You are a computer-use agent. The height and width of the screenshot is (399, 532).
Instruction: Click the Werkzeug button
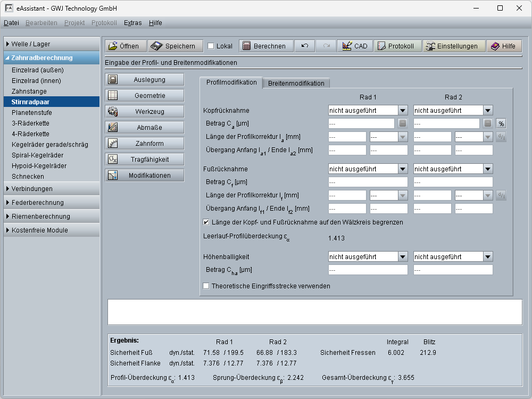click(x=145, y=112)
